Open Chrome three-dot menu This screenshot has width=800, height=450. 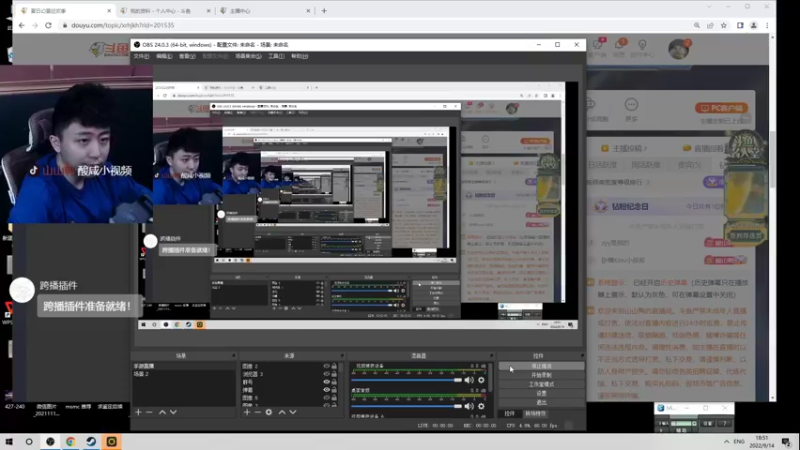[x=767, y=25]
